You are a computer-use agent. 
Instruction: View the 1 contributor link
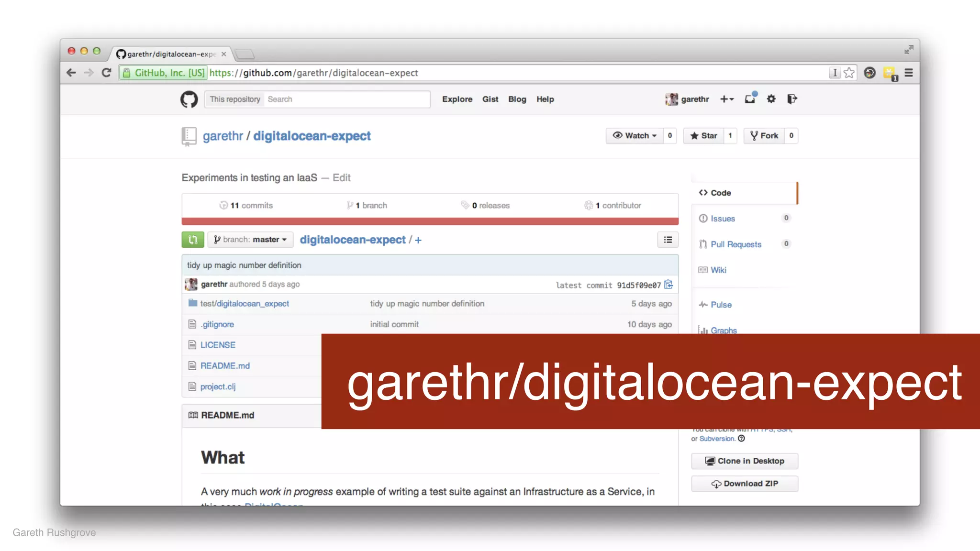(x=612, y=205)
